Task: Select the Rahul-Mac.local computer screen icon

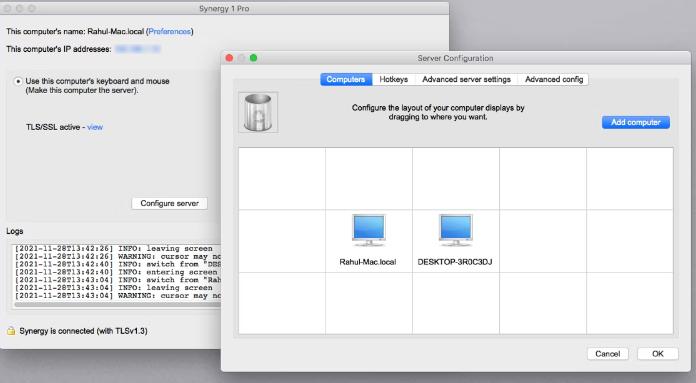Action: pyautogui.click(x=368, y=230)
